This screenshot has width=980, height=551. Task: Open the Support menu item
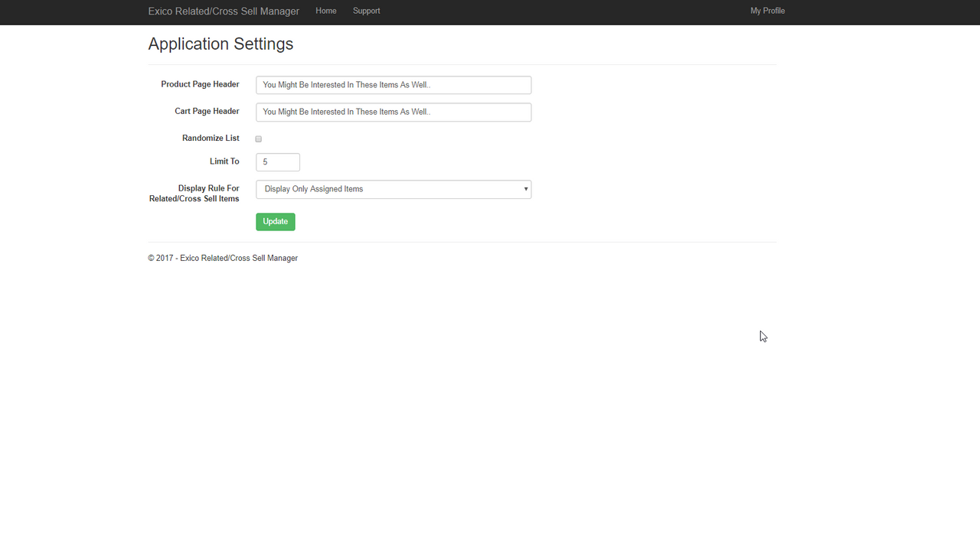point(366,11)
